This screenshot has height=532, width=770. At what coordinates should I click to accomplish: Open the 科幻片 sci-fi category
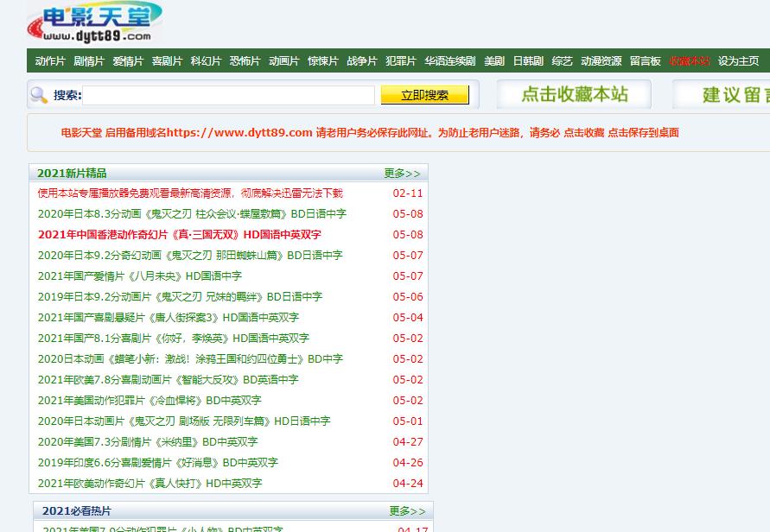tap(206, 61)
